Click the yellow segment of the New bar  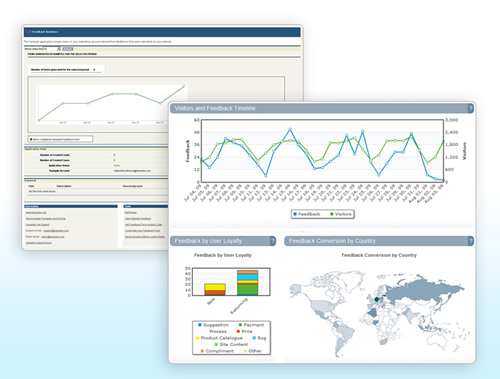pyautogui.click(x=215, y=287)
